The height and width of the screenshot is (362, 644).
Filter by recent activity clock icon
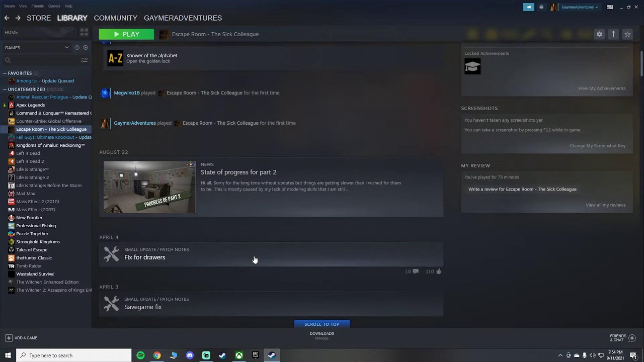pos(77,48)
